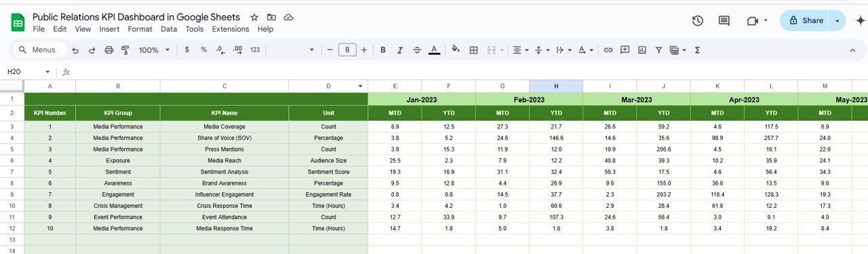
Task: Open the Insert menu
Action: (109, 29)
